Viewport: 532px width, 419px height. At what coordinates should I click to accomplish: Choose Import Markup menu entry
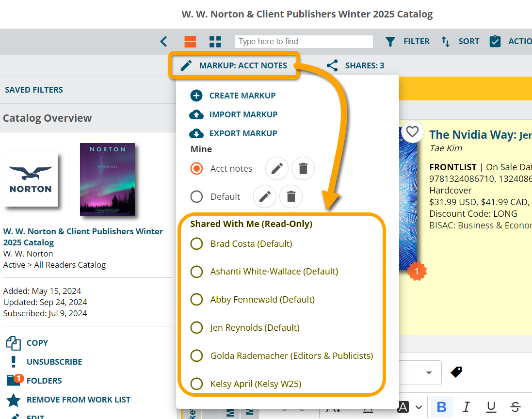click(x=243, y=114)
